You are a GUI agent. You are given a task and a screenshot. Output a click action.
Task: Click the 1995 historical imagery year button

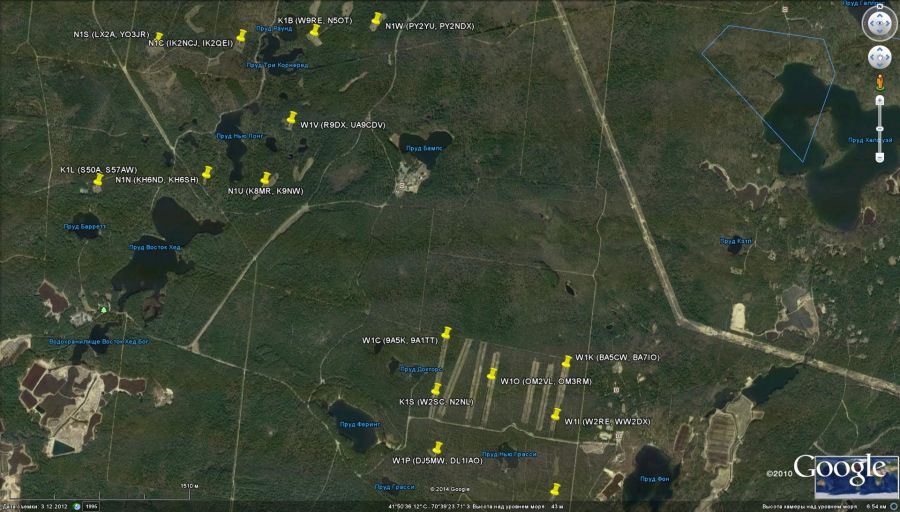pos(92,506)
